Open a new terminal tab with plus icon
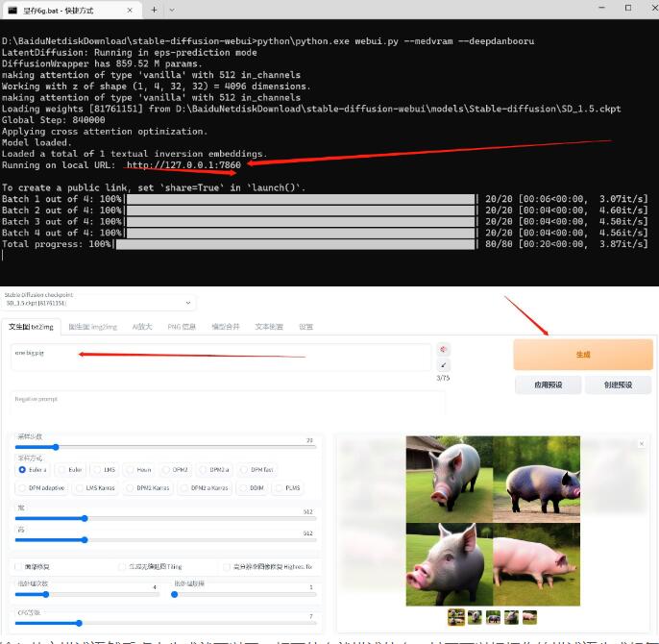Screen dimensions: 659x644 pos(154,10)
